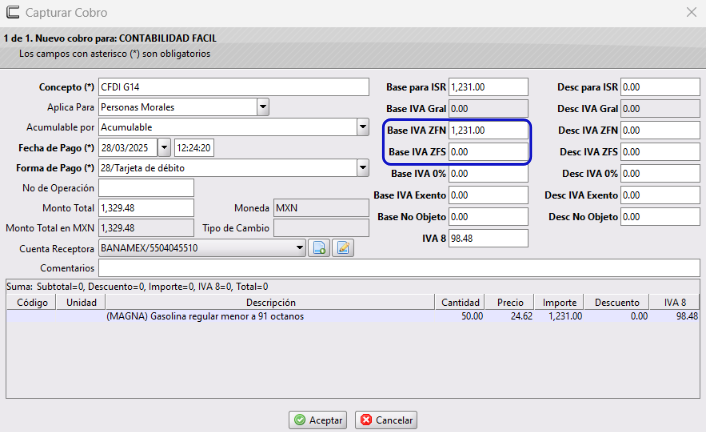
Task: Click the 24.62 Precio cell
Action: point(521,316)
